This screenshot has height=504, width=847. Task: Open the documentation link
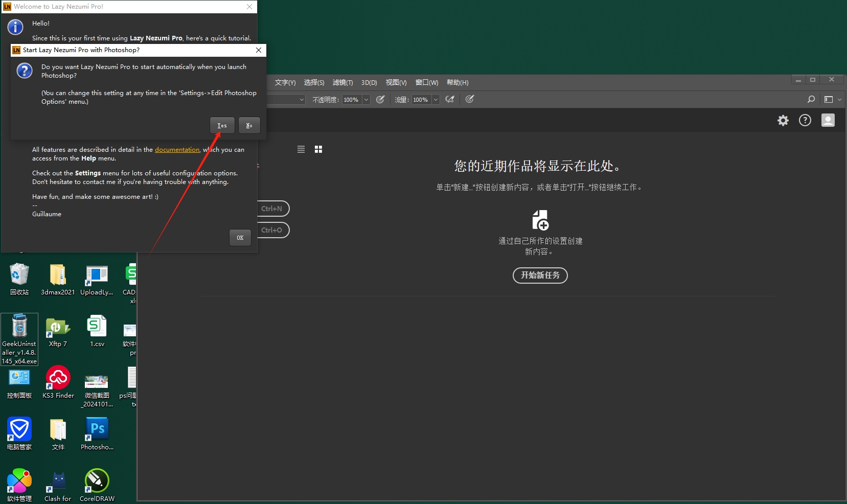tap(177, 150)
